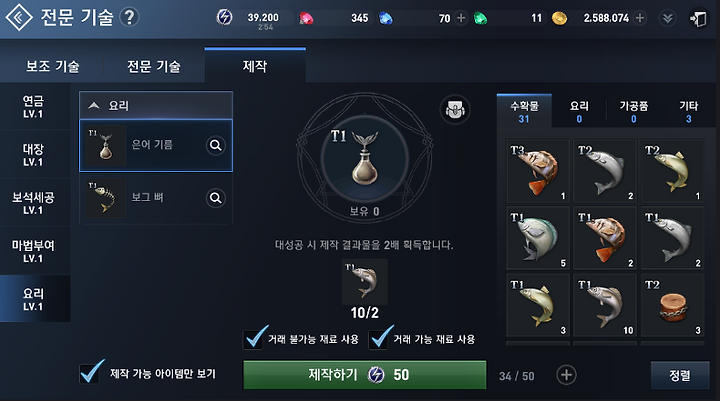Click the back diamond arrow icon
This screenshot has width=720, height=401.
point(18,17)
